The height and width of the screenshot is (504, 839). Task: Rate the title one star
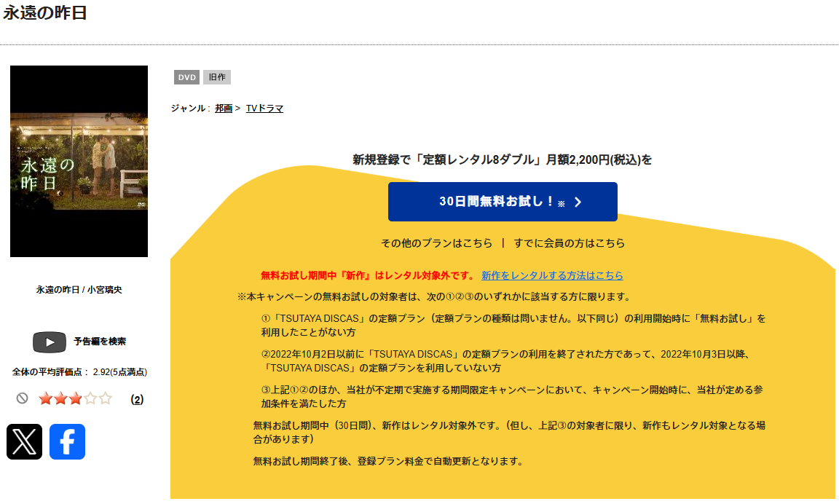point(45,398)
